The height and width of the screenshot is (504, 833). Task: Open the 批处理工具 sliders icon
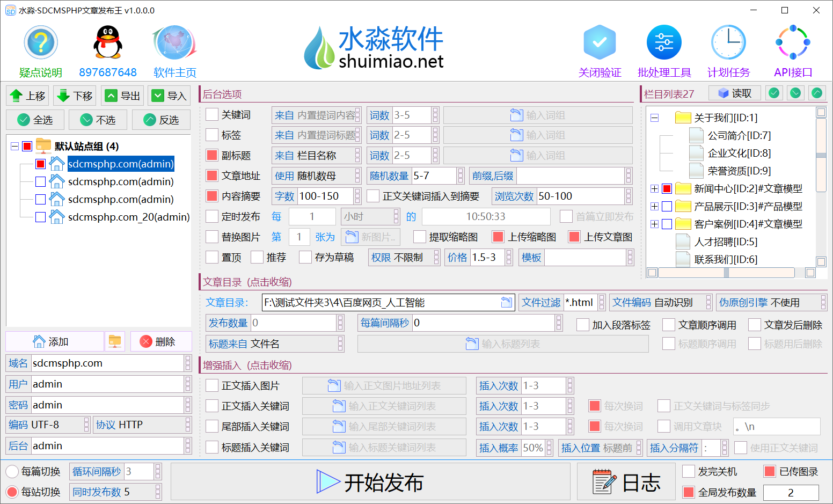pyautogui.click(x=664, y=42)
